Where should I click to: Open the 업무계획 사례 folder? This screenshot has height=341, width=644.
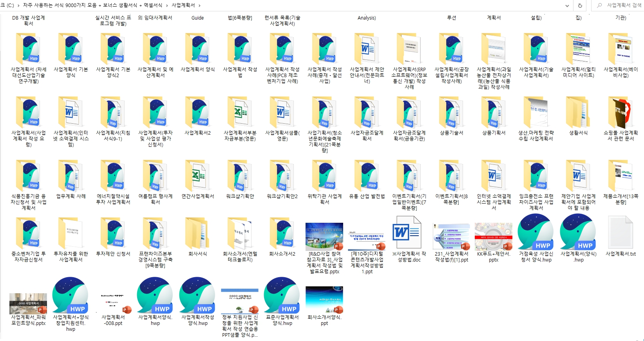point(71,176)
